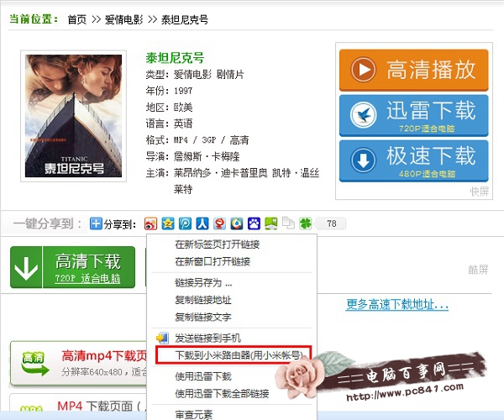This screenshot has height=420, width=504.
Task: Share to Sina Weibo icon
Action: click(x=150, y=223)
